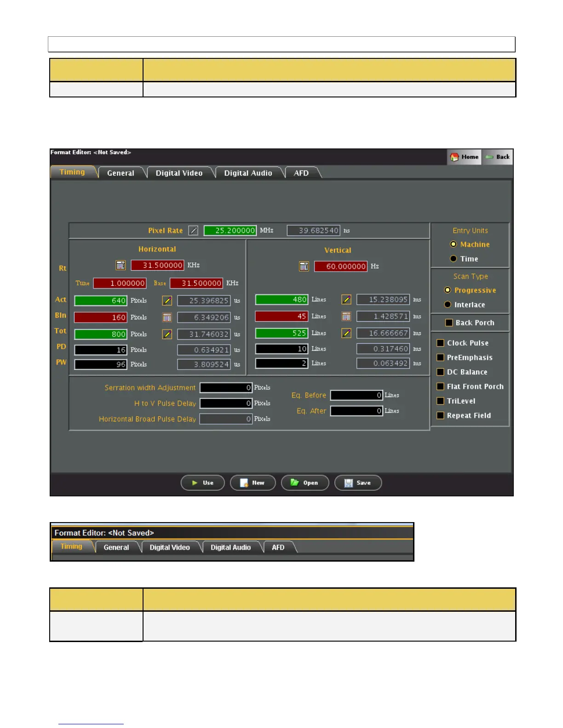Click General tab in lower Format Editor strip
563x728 pixels.
click(x=116, y=547)
